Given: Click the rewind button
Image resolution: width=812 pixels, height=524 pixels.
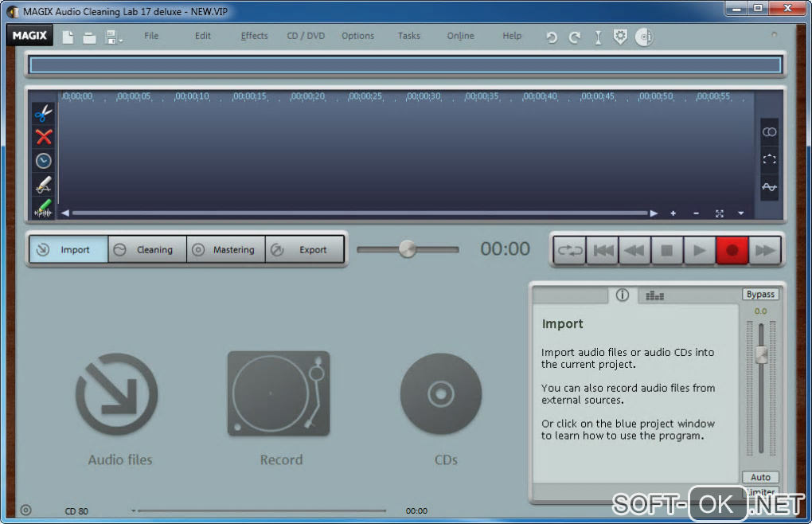Looking at the screenshot, I should click(634, 251).
